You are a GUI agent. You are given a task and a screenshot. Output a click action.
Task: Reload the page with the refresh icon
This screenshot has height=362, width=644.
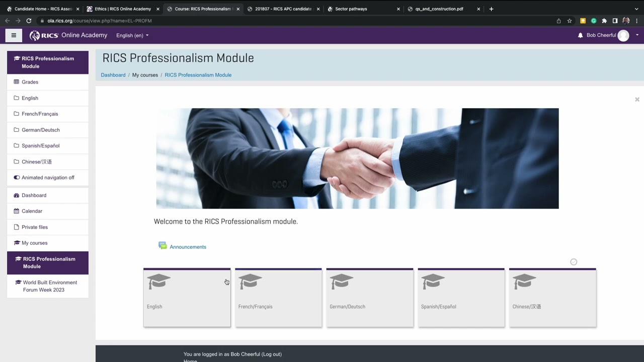click(x=29, y=21)
